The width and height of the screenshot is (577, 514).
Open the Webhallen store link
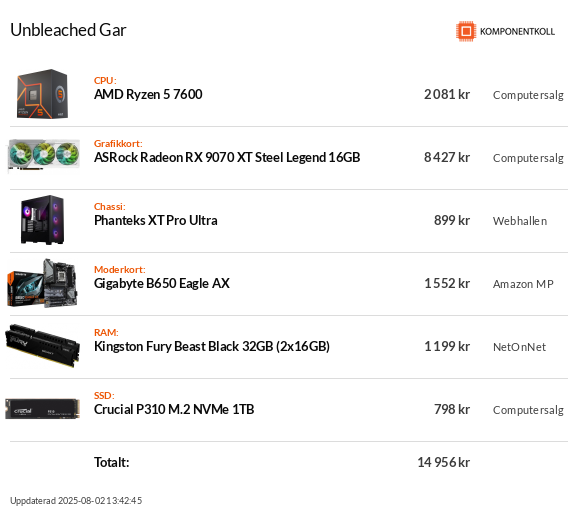(x=520, y=221)
